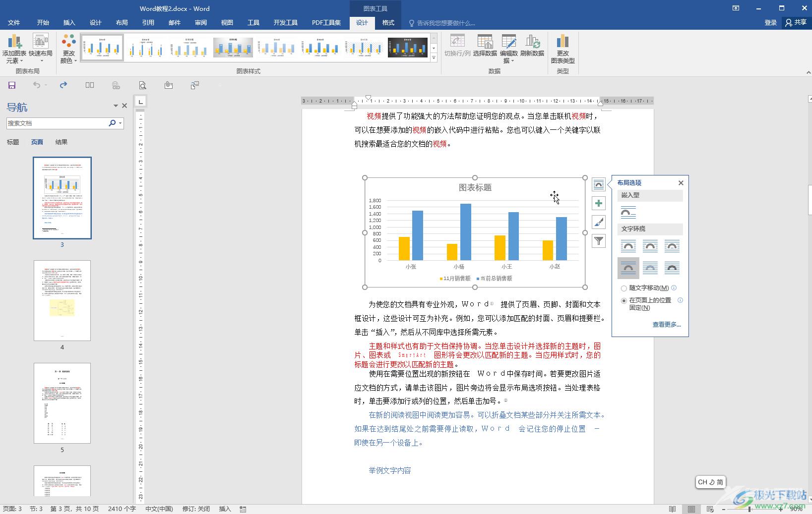
Task: Select In Front of Text wrapping icon
Action: click(x=672, y=268)
